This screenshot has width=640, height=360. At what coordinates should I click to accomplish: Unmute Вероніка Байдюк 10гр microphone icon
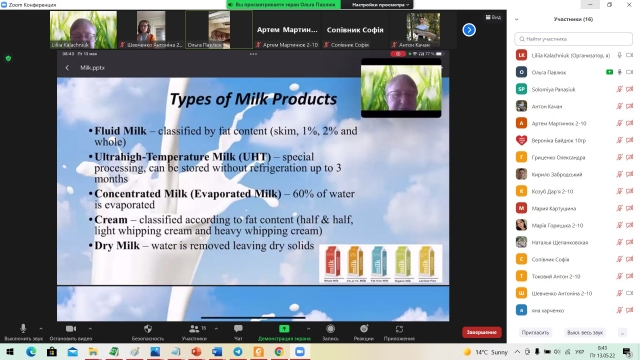pyautogui.click(x=619, y=140)
